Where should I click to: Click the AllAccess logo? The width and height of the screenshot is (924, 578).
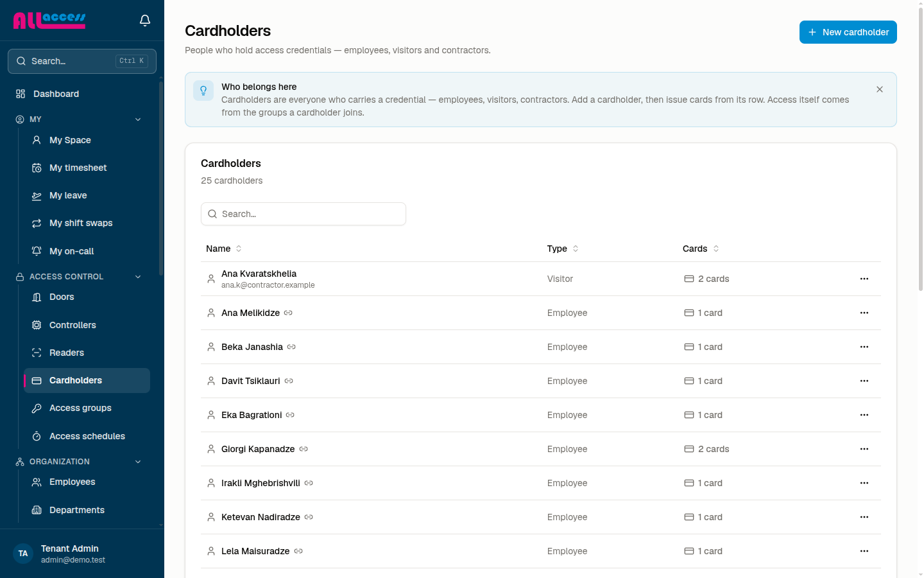click(x=49, y=21)
